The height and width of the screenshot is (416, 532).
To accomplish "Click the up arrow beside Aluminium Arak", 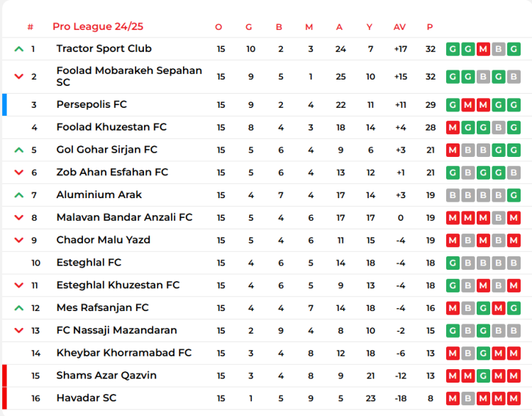I will [x=19, y=195].
